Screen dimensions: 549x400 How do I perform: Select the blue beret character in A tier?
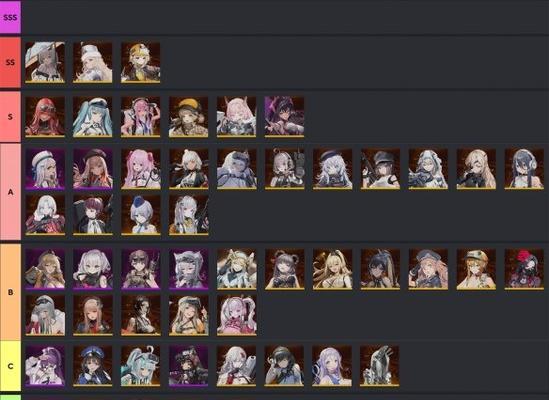point(140,215)
